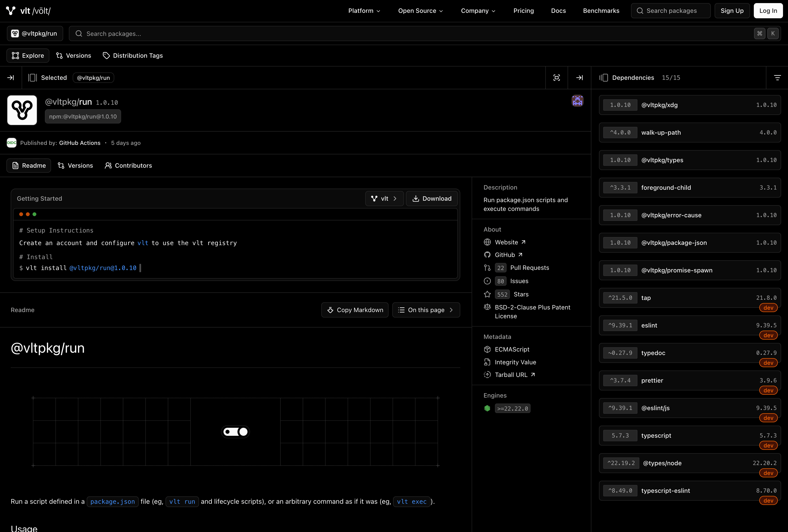Click the purple contributor avatar icon
This screenshot has width=788, height=532.
click(x=577, y=101)
